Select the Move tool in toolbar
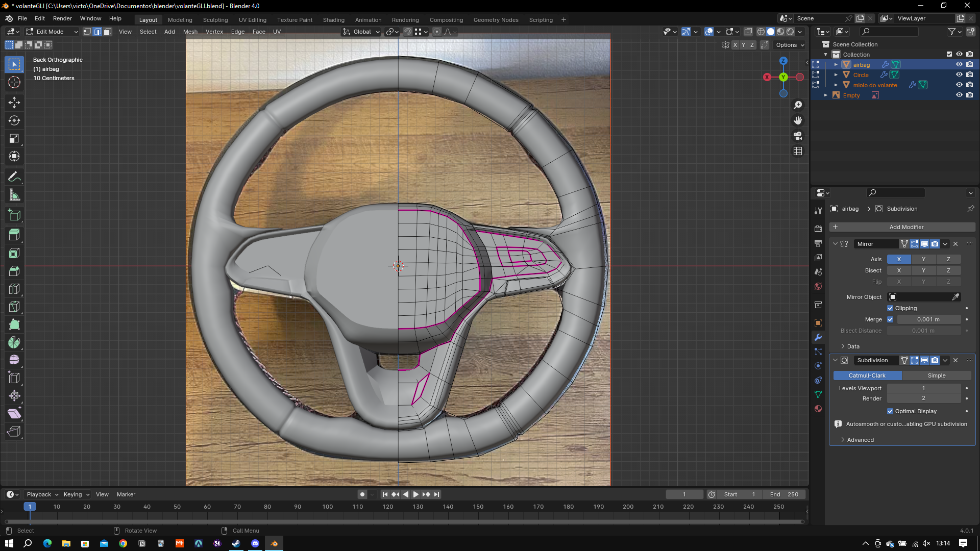This screenshot has width=980, height=551. click(x=14, y=103)
